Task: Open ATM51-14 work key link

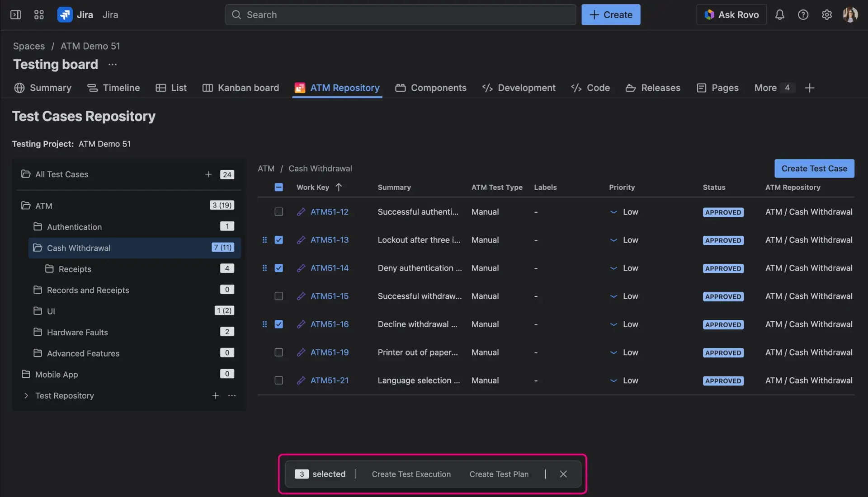Action: pos(329,268)
